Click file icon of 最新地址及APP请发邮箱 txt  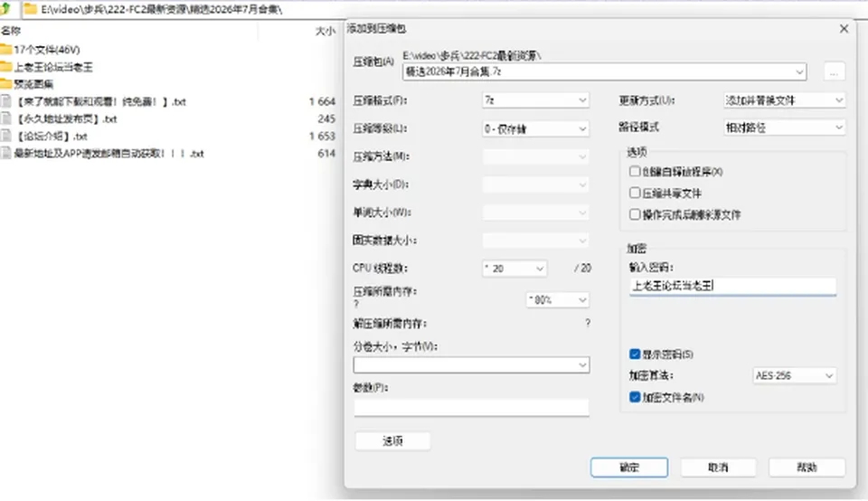[x=6, y=154]
